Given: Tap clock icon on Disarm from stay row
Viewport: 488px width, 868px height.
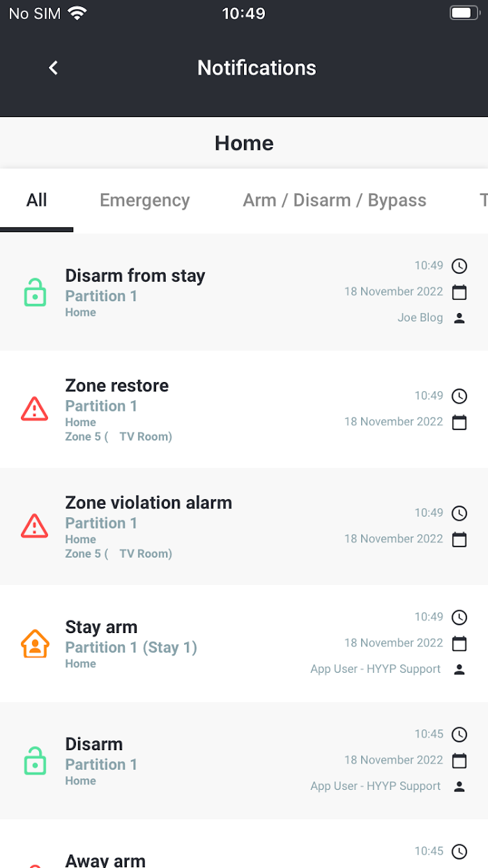Looking at the screenshot, I should point(459,266).
